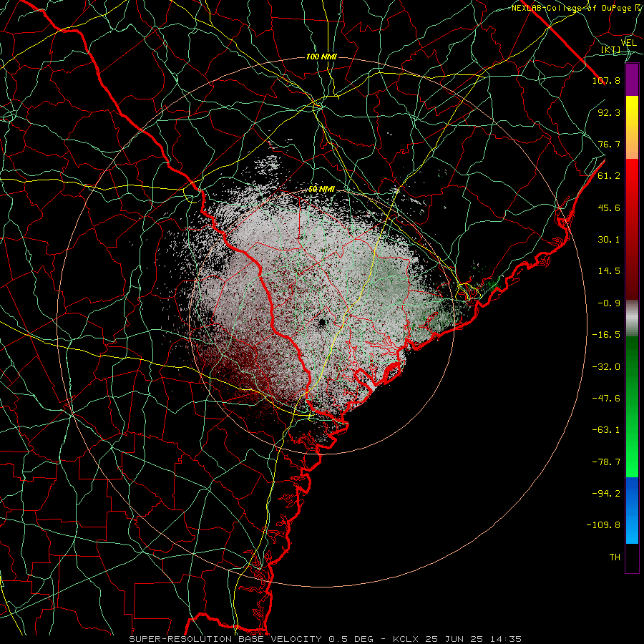Image resolution: width=644 pixels, height=644 pixels.
Task: Click the TH legend label
Action: pos(615,557)
